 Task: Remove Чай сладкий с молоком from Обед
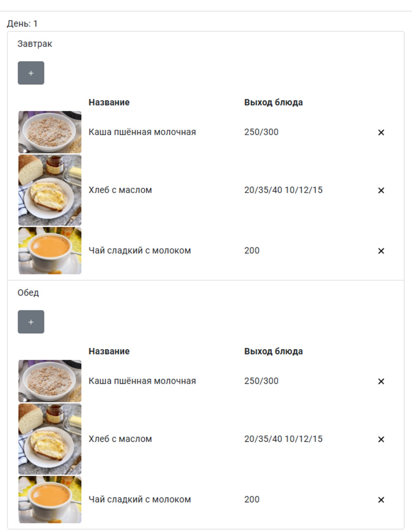[x=381, y=500]
